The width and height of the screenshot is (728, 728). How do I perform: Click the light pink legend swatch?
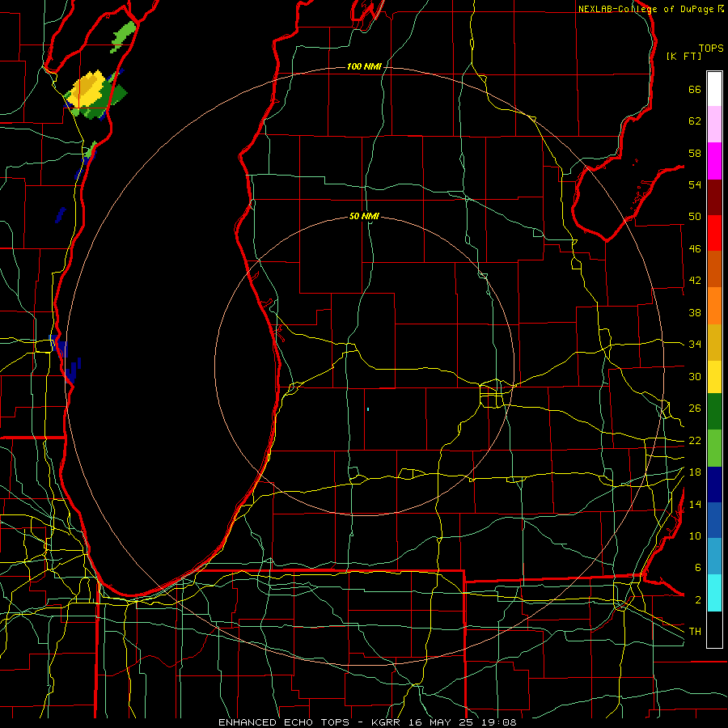coord(714,125)
